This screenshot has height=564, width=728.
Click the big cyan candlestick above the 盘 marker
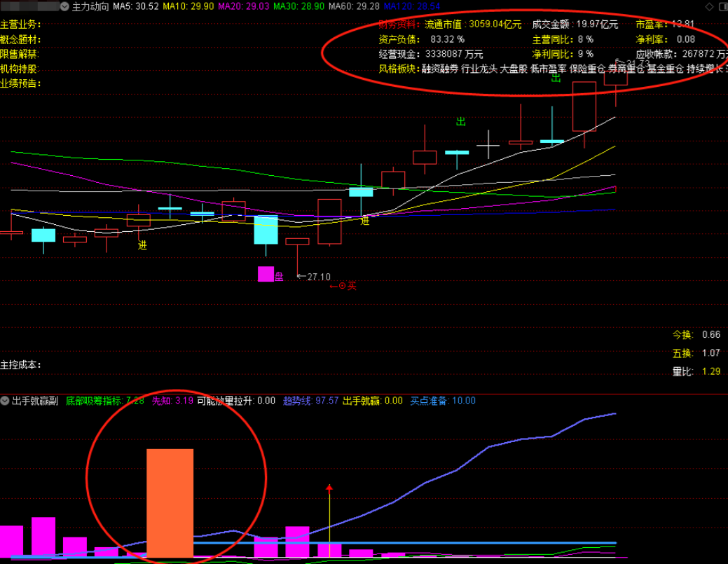(x=266, y=231)
